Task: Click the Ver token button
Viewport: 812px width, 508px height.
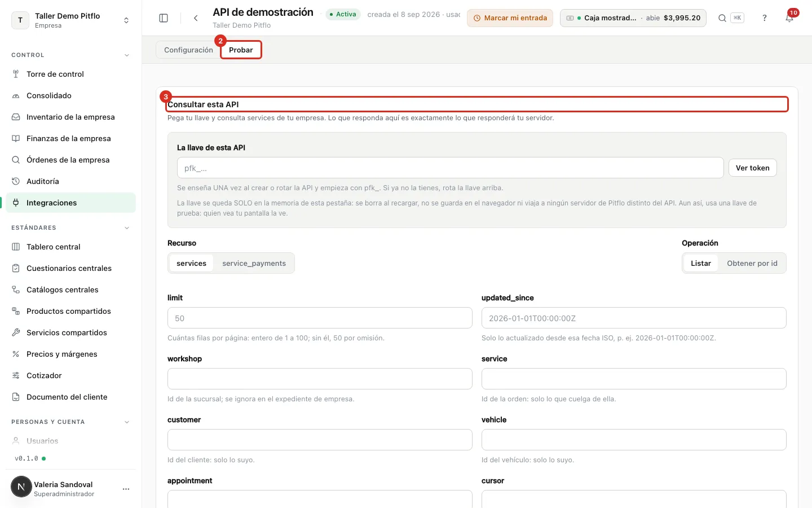Action: coord(752,168)
